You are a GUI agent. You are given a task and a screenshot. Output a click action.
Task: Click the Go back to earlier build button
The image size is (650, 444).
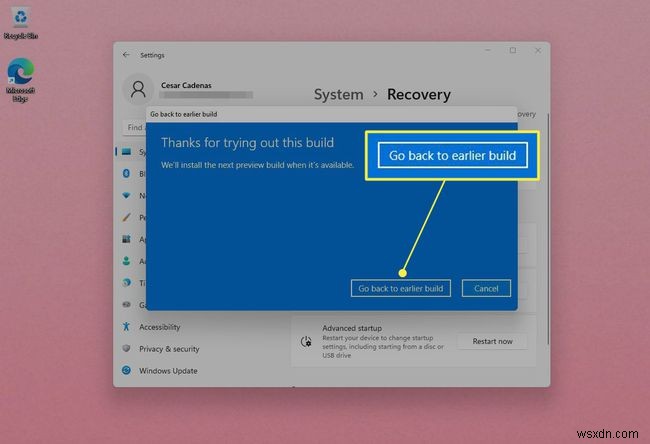point(400,289)
